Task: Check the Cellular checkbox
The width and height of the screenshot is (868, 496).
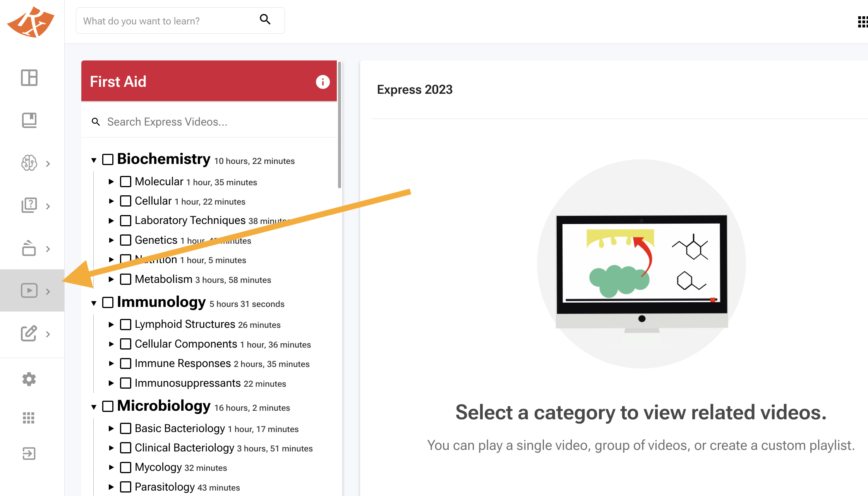Action: (126, 201)
